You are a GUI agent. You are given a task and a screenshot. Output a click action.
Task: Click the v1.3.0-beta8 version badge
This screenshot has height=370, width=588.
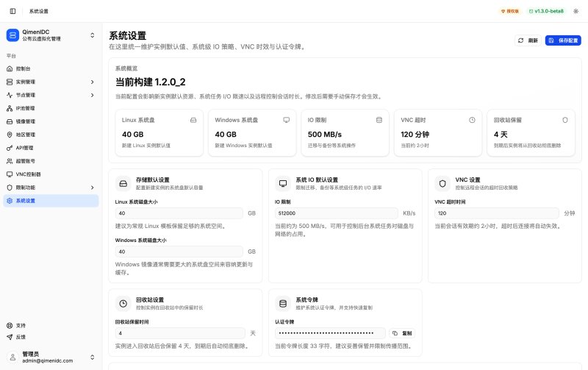click(x=546, y=11)
